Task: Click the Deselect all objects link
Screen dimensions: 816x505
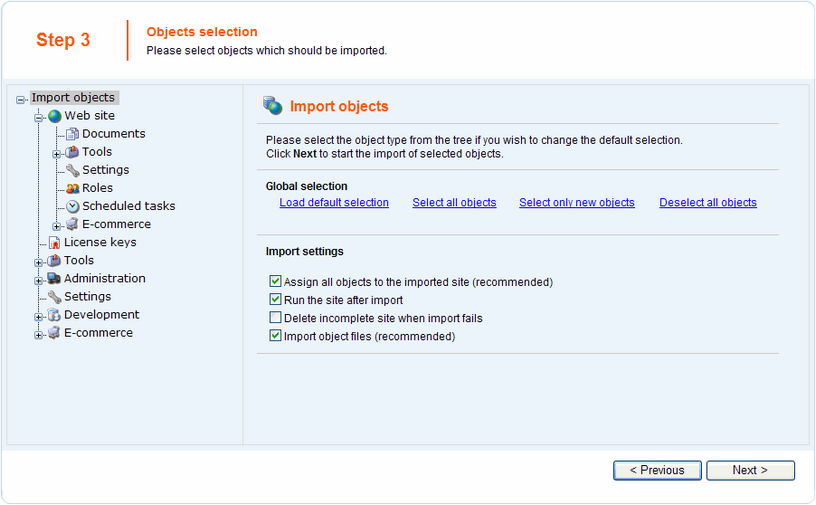Action: pos(708,203)
